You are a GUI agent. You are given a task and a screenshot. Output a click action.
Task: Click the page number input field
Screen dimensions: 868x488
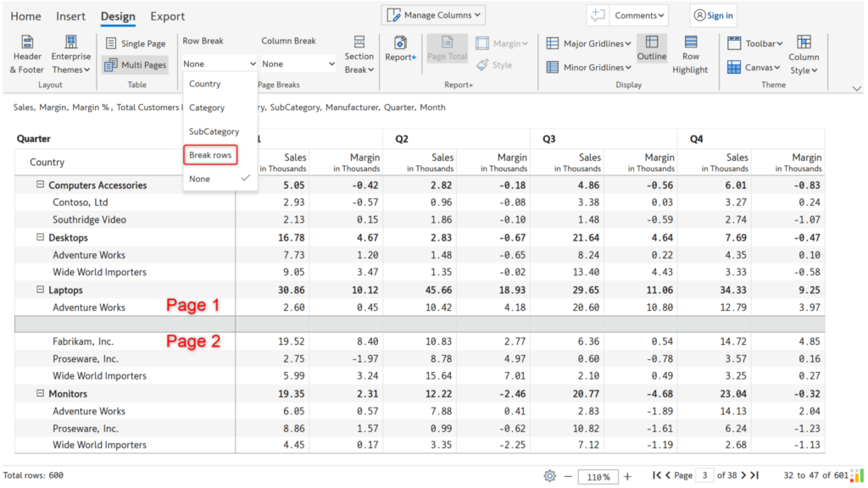point(704,475)
